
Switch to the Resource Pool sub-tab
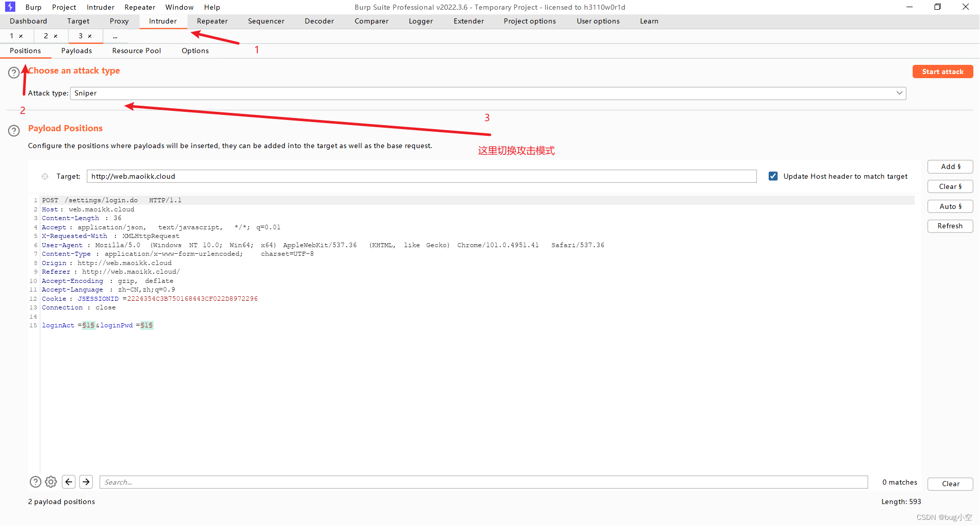136,51
